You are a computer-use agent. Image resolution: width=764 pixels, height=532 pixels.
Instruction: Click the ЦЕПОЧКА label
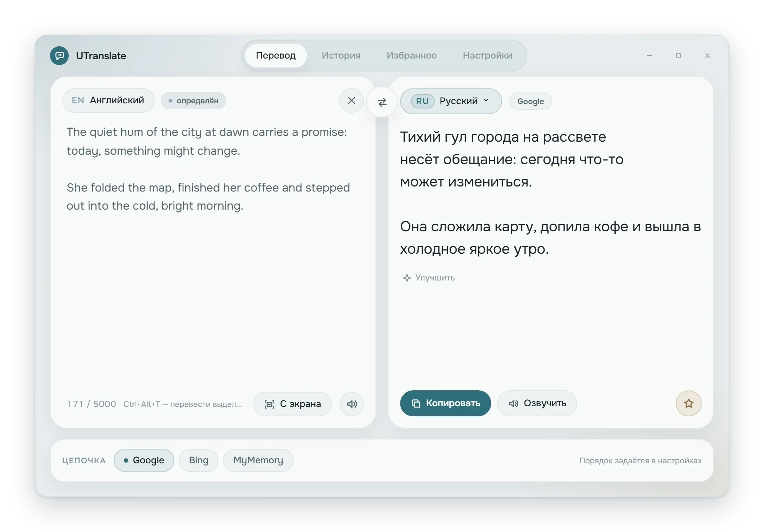click(x=84, y=460)
